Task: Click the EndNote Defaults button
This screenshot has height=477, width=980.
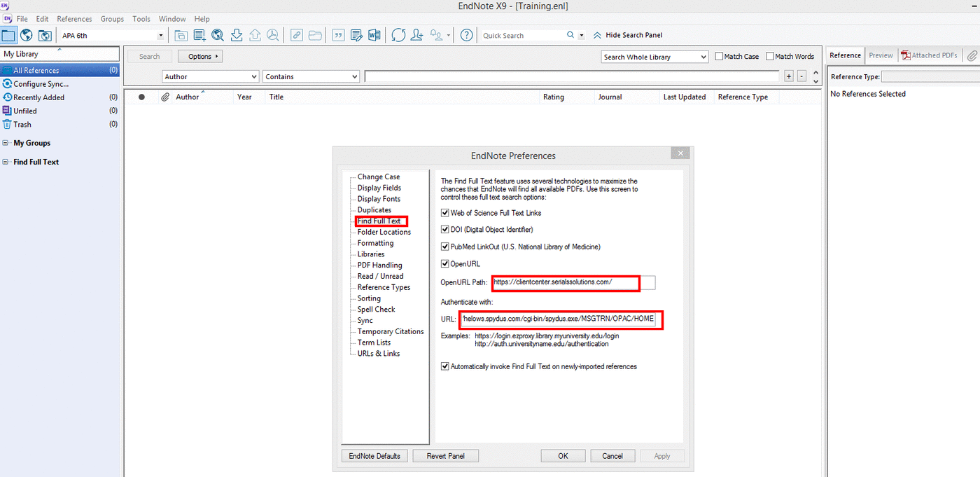Action: click(374, 456)
